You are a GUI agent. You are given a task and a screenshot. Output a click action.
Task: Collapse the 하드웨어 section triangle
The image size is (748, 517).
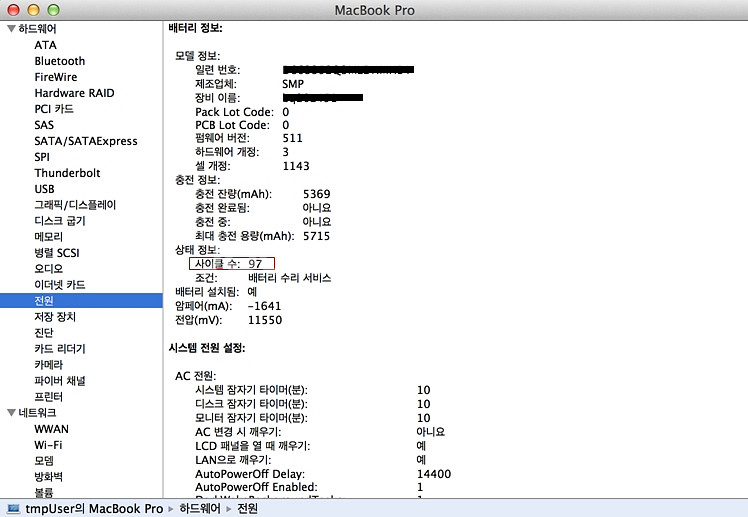click(x=10, y=29)
